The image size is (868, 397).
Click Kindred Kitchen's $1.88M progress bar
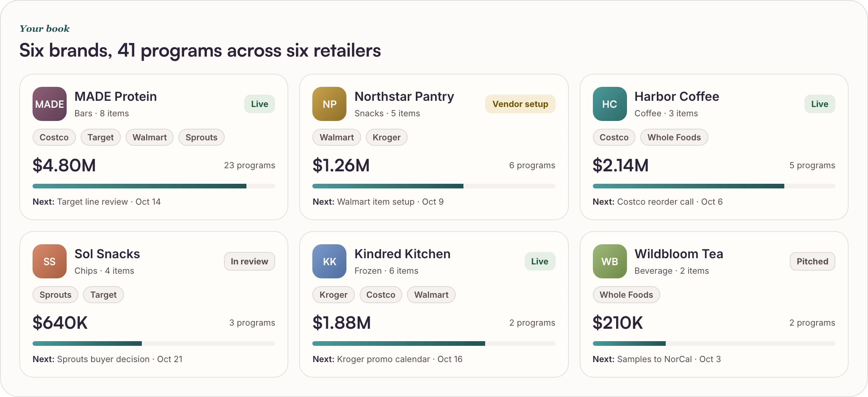pos(434,343)
